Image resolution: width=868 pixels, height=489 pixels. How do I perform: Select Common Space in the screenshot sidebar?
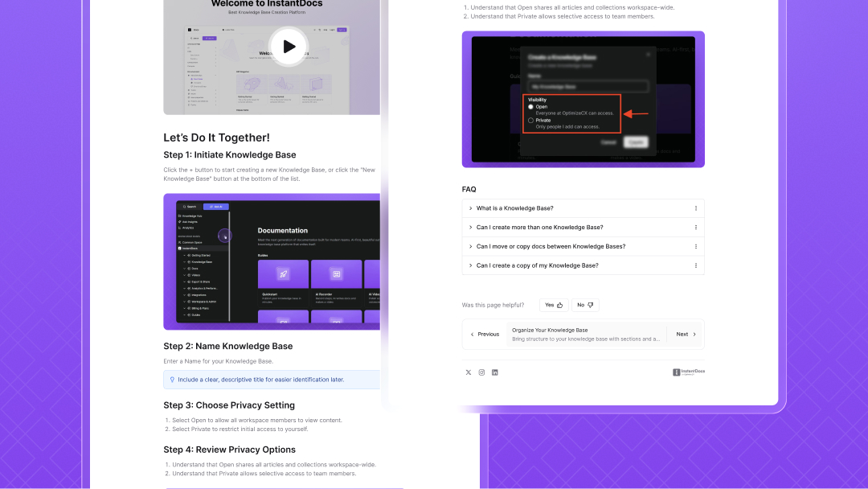190,243
